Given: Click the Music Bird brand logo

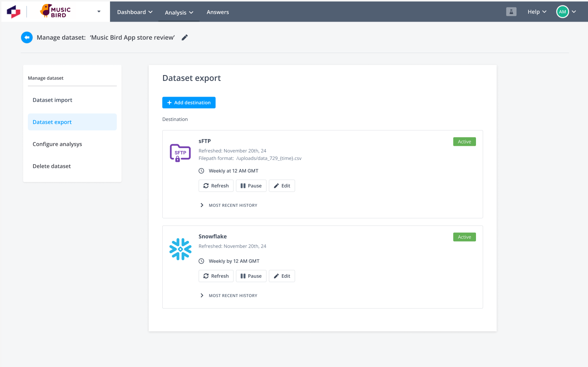Looking at the screenshot, I should (55, 11).
